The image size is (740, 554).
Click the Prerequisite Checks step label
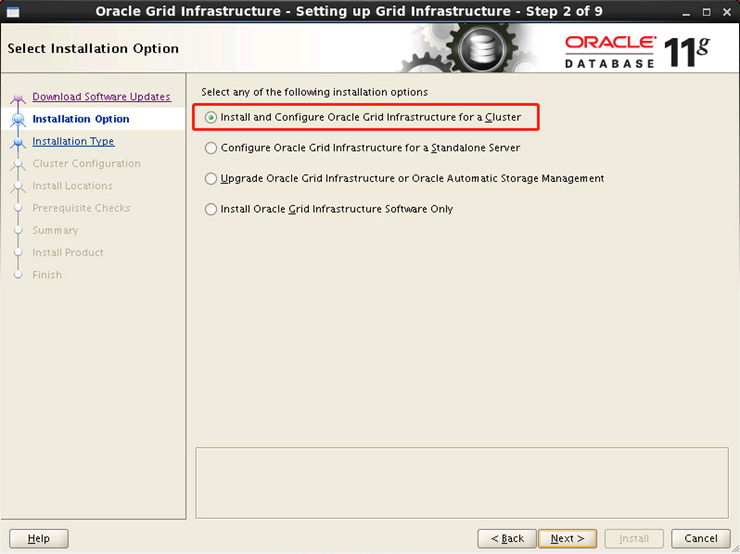[x=81, y=208]
